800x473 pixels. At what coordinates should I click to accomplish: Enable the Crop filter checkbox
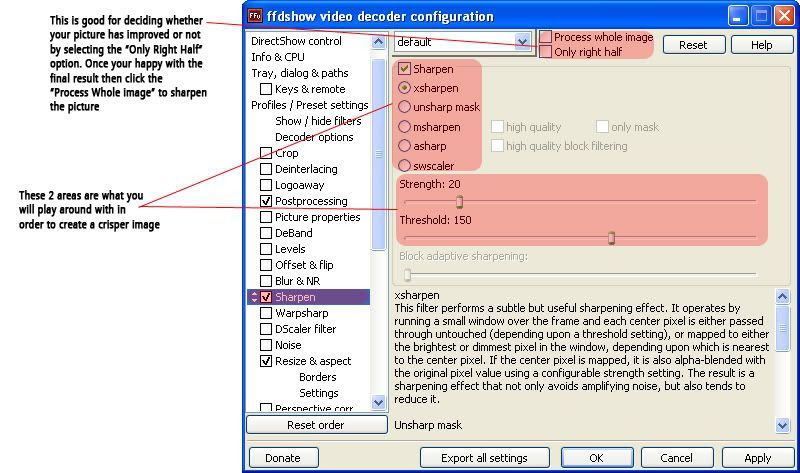(x=266, y=153)
